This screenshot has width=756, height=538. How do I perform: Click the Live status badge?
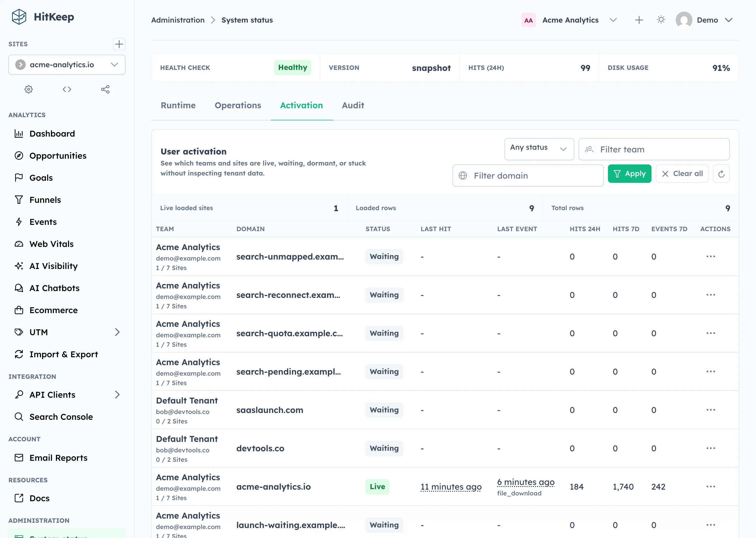click(377, 487)
